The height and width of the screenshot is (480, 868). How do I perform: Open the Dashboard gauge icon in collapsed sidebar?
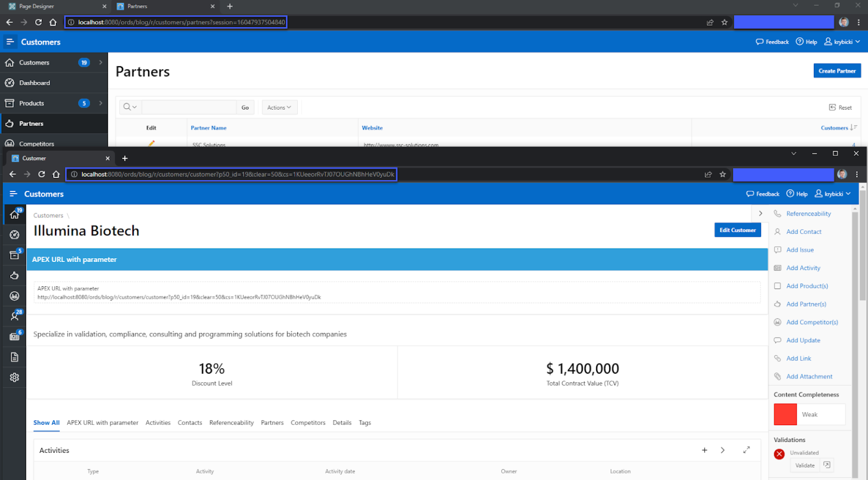(15, 235)
